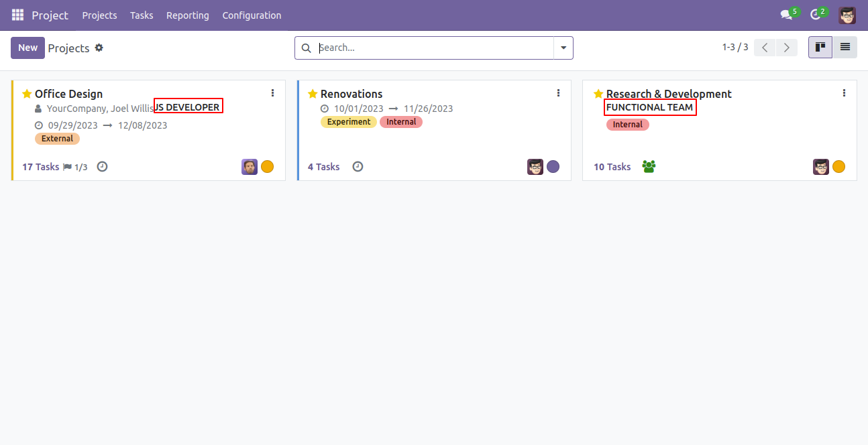Open the Renovations project title
Image resolution: width=868 pixels, height=445 pixels.
351,94
